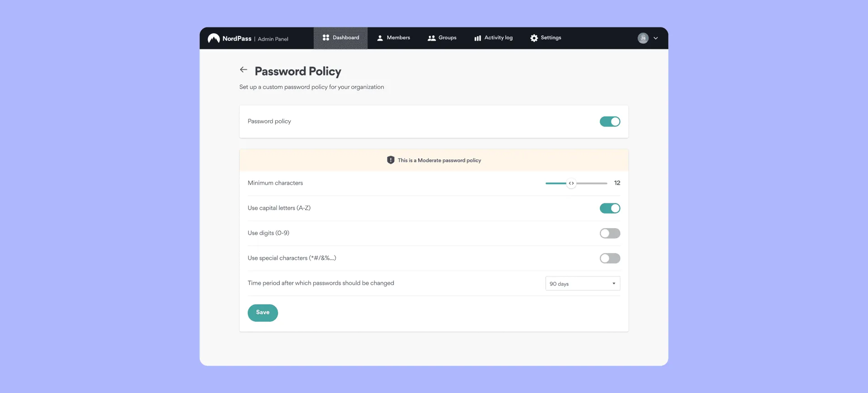Image resolution: width=868 pixels, height=393 pixels.
Task: Enable Use special characters toggle
Action: pyautogui.click(x=610, y=258)
